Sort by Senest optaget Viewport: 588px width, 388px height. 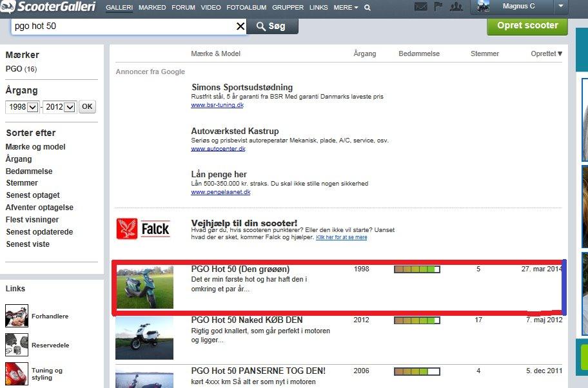(x=33, y=195)
